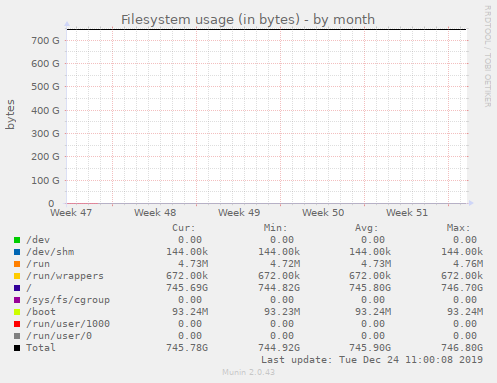Click the 4.76M max value for /run
Screen dimensions: 497x383
[x=468, y=264]
